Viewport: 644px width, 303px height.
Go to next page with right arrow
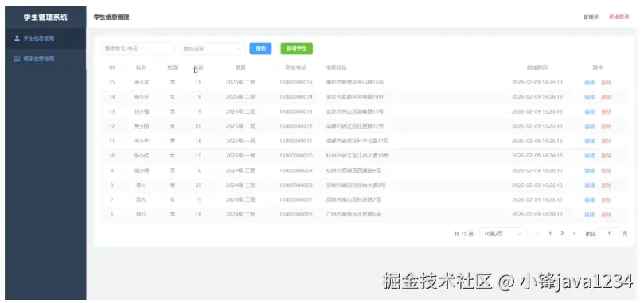(574, 234)
